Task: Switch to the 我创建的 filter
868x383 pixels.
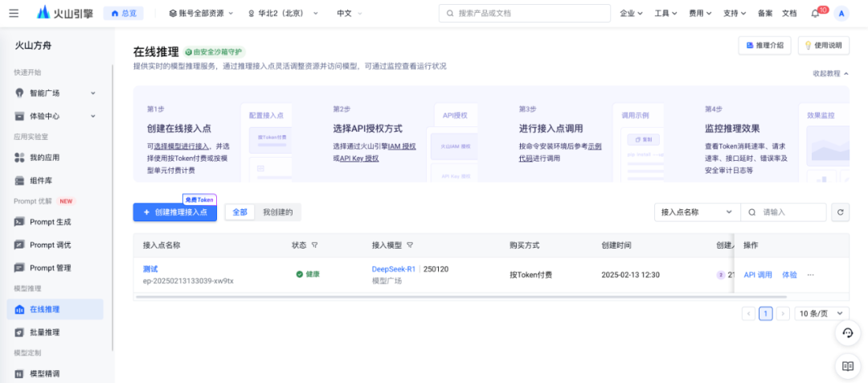Action: click(277, 212)
